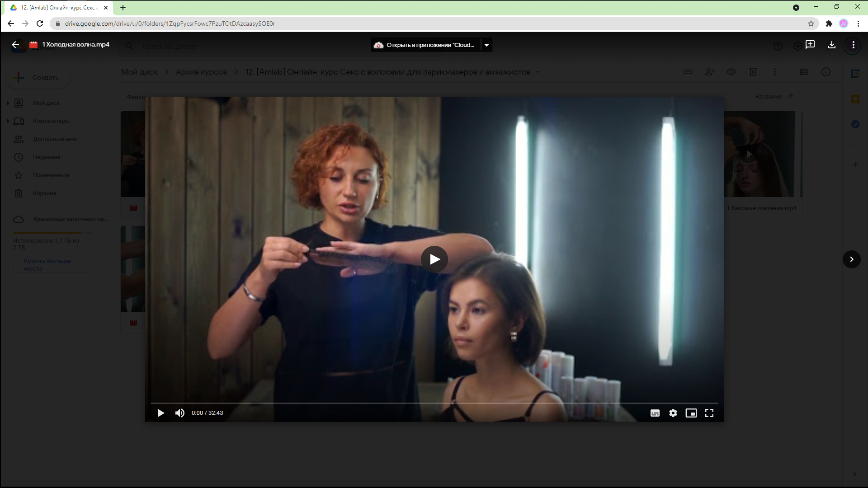Open Chrome profile avatar
The width and height of the screenshot is (868, 488).
[844, 23]
